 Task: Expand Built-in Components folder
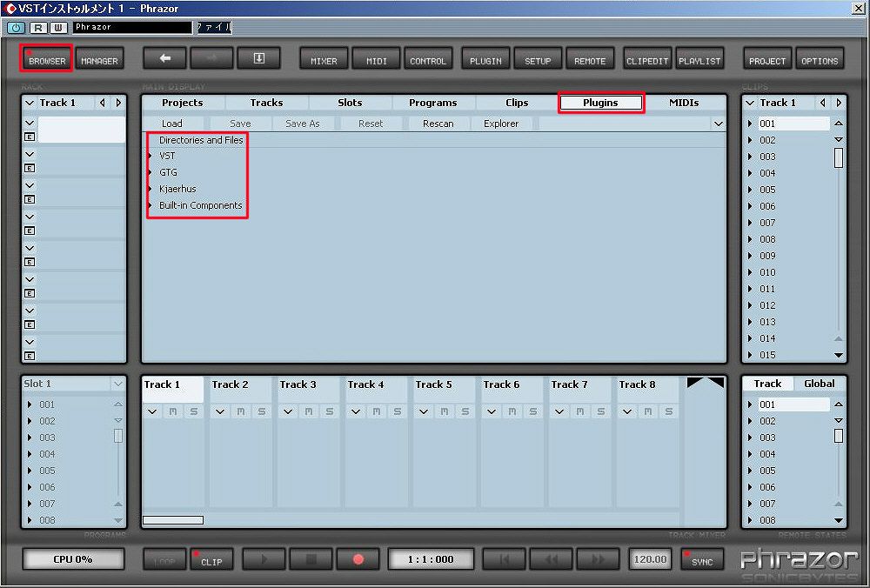(151, 205)
